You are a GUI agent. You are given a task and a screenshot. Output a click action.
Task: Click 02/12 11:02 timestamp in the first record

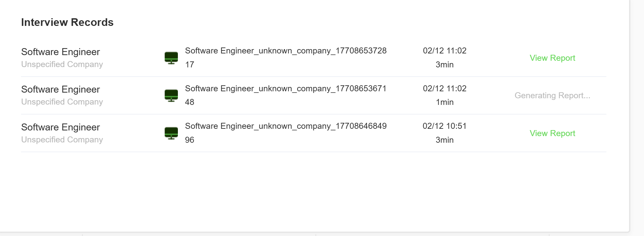point(445,51)
